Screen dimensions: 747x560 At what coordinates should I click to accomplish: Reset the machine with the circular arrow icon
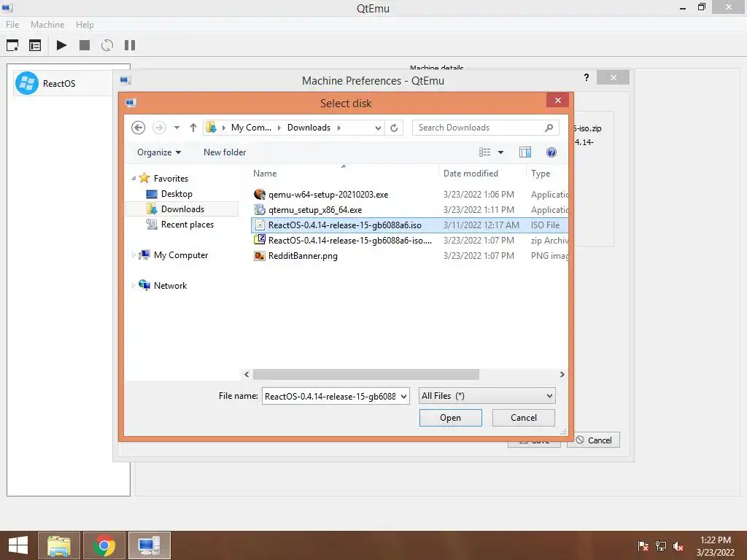point(107,45)
